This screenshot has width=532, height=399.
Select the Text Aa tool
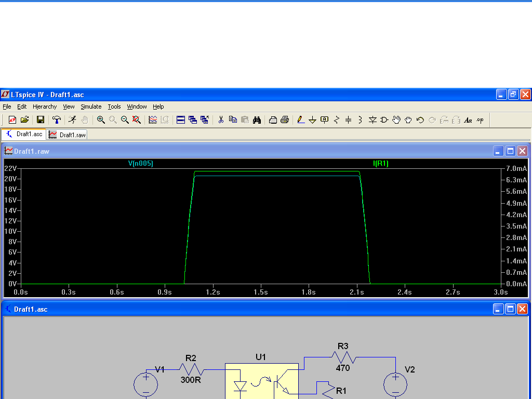click(468, 120)
